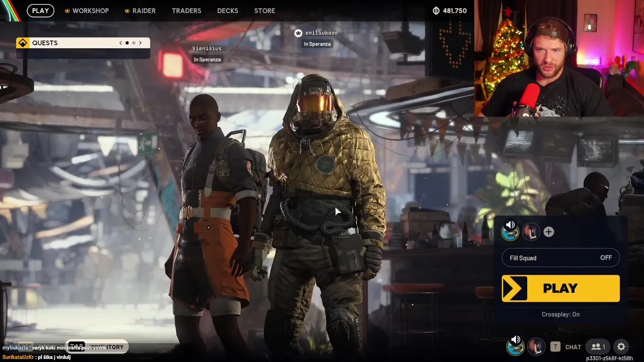
Task: Click In Speranza status under Vienisius
Action: pos(207,59)
